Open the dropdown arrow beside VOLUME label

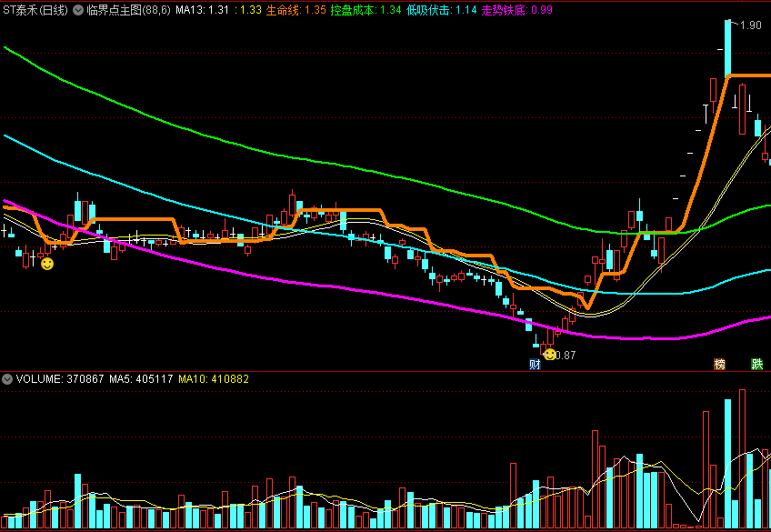tap(7, 379)
